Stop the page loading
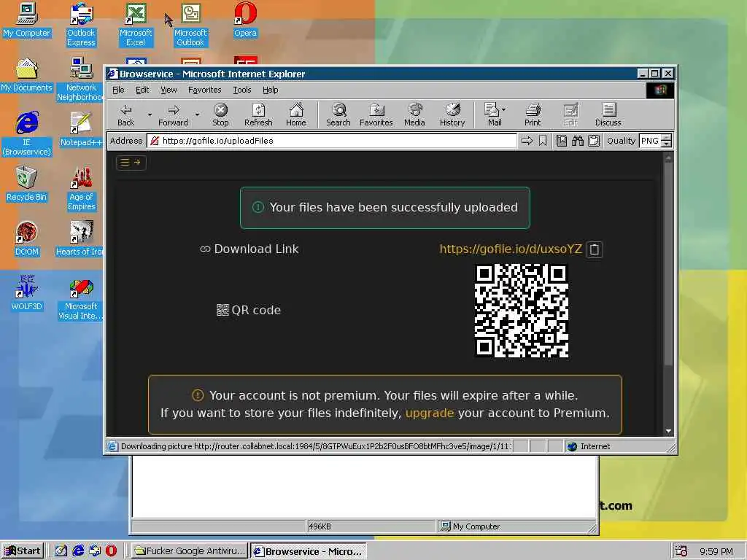The image size is (747, 560). 220,115
